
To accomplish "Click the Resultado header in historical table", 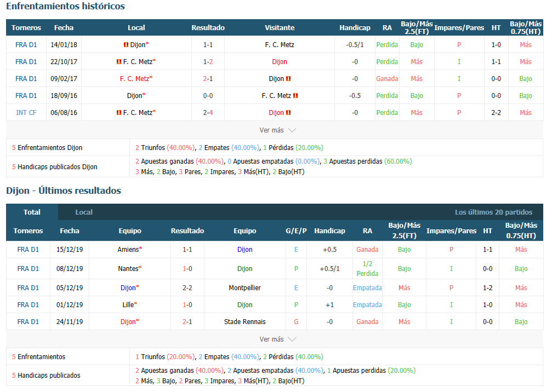I will tap(208, 28).
